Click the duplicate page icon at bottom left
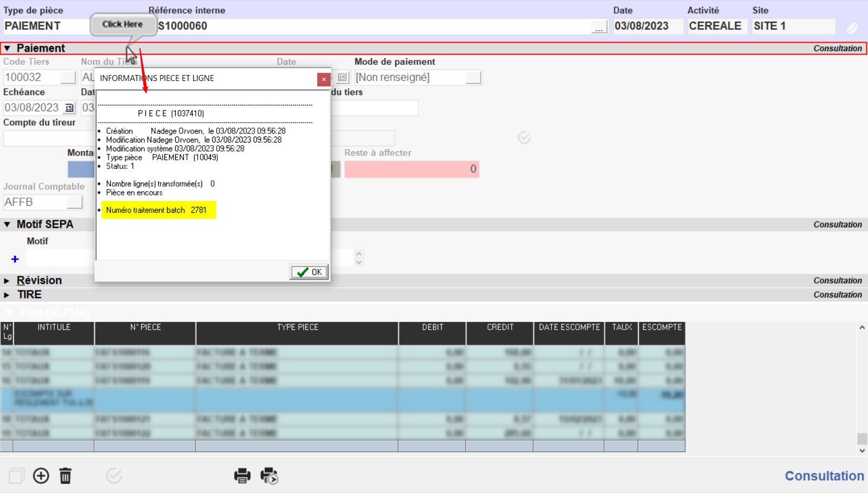 pos(16,476)
